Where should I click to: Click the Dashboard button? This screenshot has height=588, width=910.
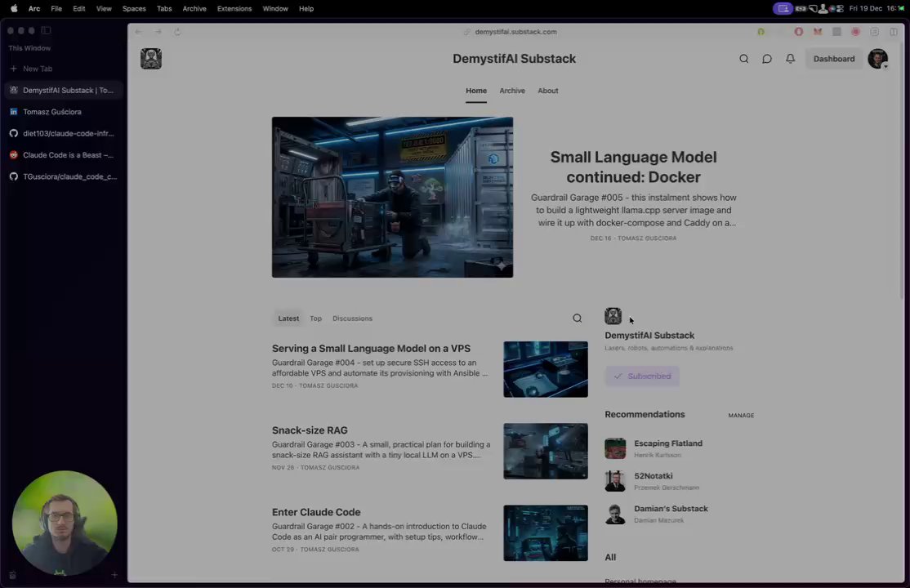click(x=833, y=59)
